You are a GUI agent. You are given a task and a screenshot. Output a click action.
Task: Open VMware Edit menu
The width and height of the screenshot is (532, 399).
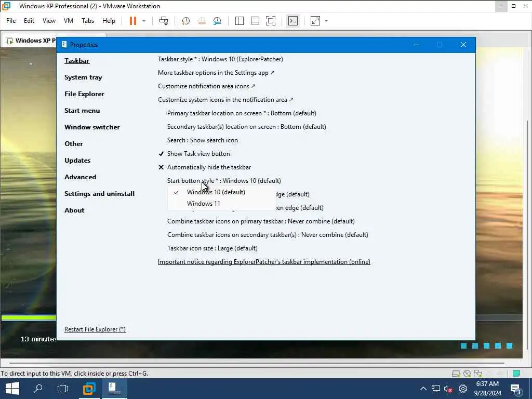(x=29, y=21)
